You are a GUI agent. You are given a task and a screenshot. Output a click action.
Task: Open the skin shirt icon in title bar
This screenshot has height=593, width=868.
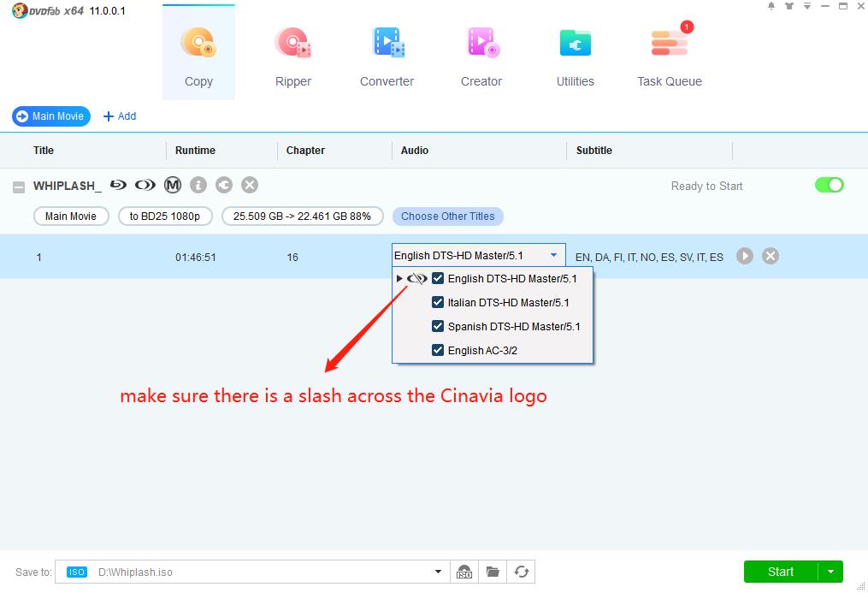tap(789, 6)
